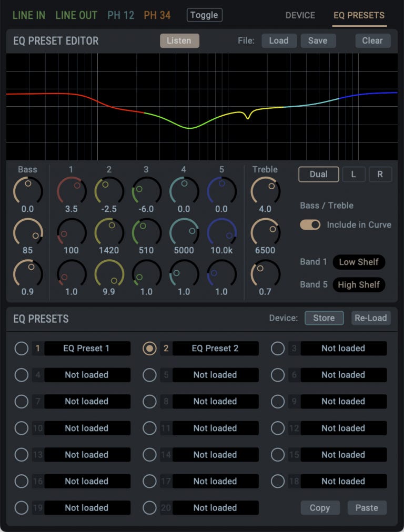Toggle Include in Curve switch

tap(310, 224)
